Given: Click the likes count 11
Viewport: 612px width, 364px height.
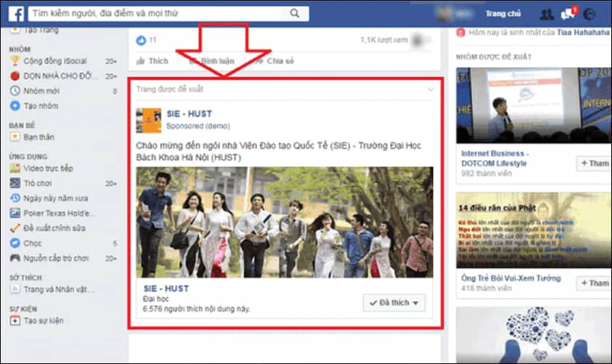Looking at the screenshot, I should point(152,40).
